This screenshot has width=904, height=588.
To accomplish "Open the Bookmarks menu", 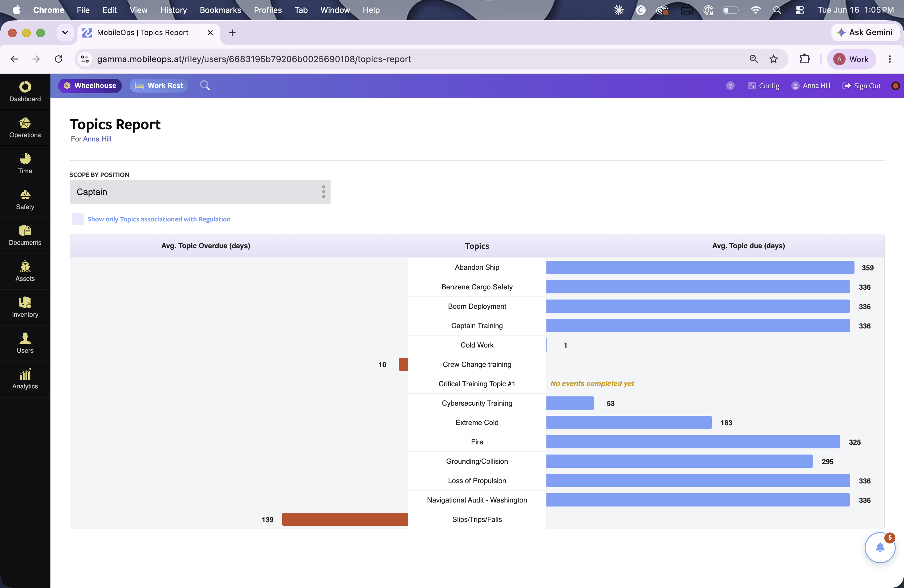I will [220, 10].
